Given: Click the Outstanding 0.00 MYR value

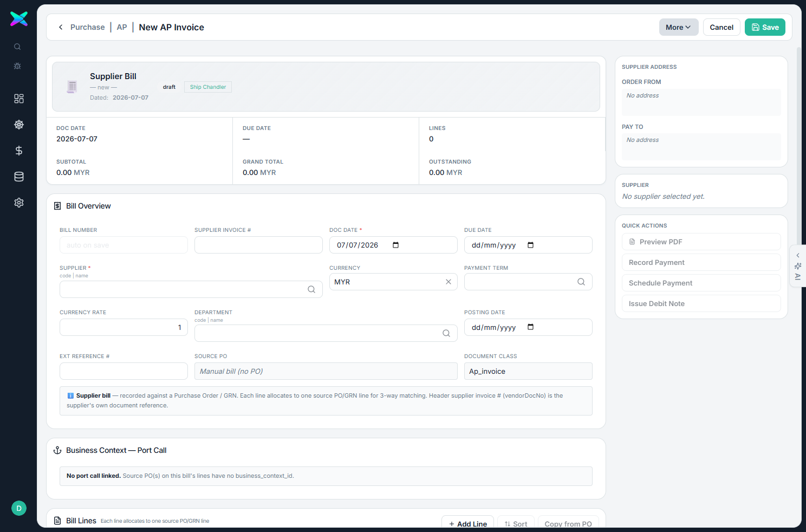Looking at the screenshot, I should 446,172.
